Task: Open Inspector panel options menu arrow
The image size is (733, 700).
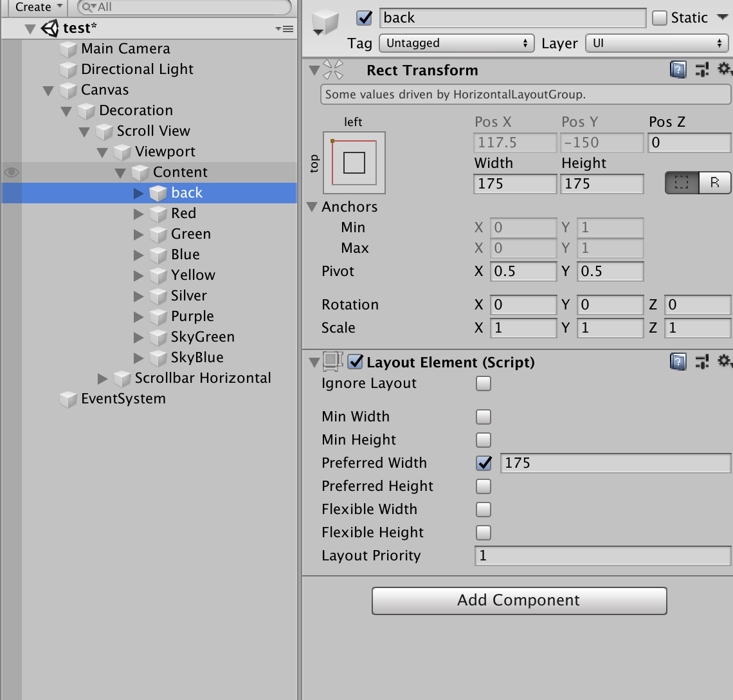Action: pyautogui.click(x=723, y=17)
